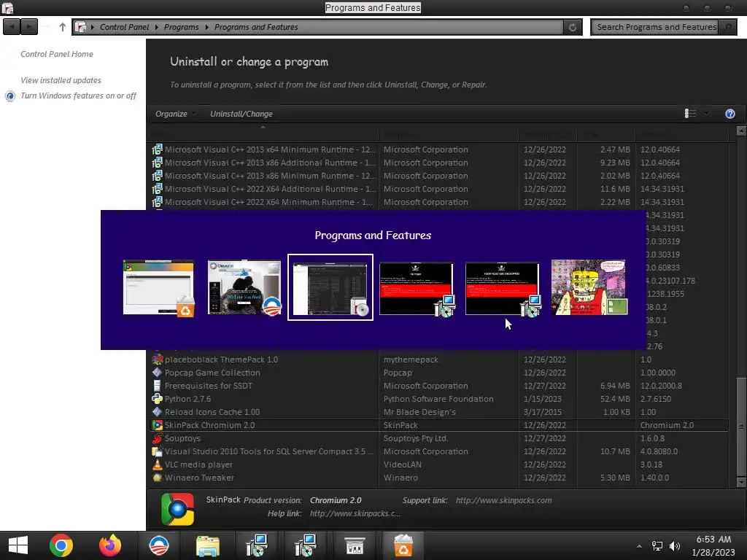Screen dimensions: 747x560
Task: Click the help question mark icon
Action: 729,114
